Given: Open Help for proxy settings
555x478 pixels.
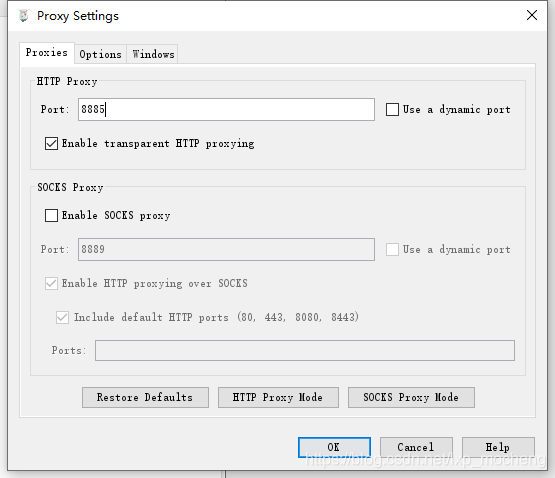Looking at the screenshot, I should point(498,447).
